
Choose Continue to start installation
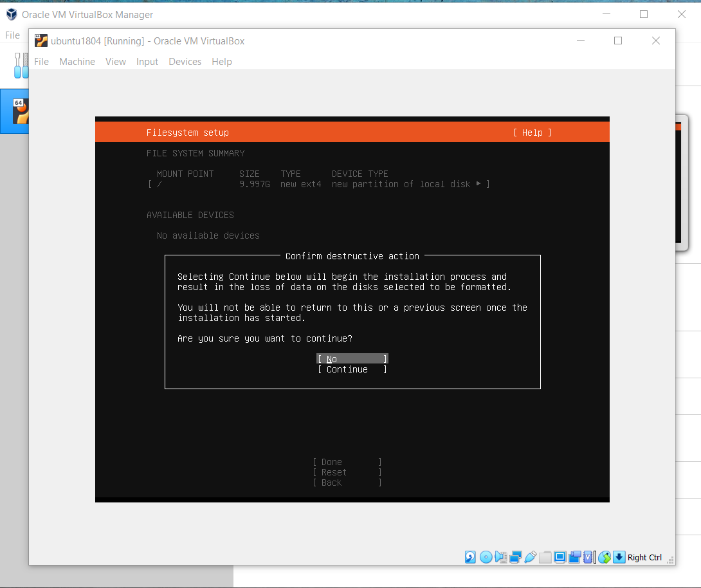(352, 369)
